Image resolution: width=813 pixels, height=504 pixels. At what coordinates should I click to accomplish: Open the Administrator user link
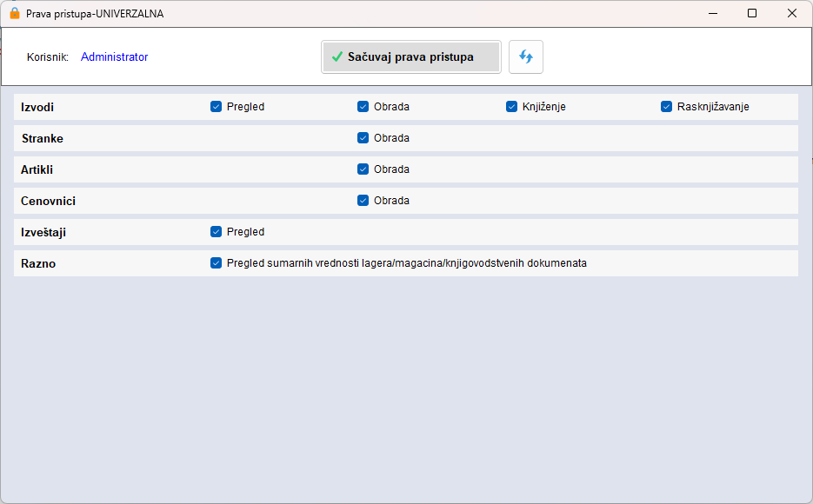114,57
